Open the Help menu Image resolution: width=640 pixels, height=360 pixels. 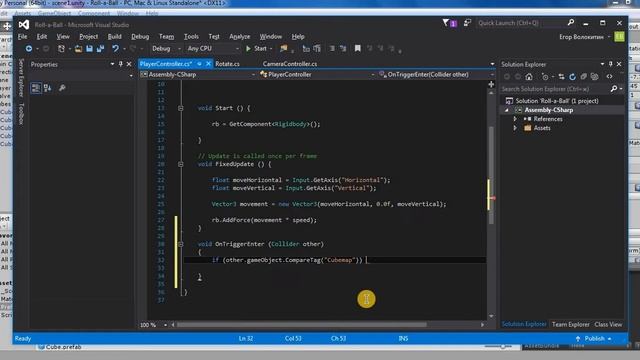click(x=298, y=36)
